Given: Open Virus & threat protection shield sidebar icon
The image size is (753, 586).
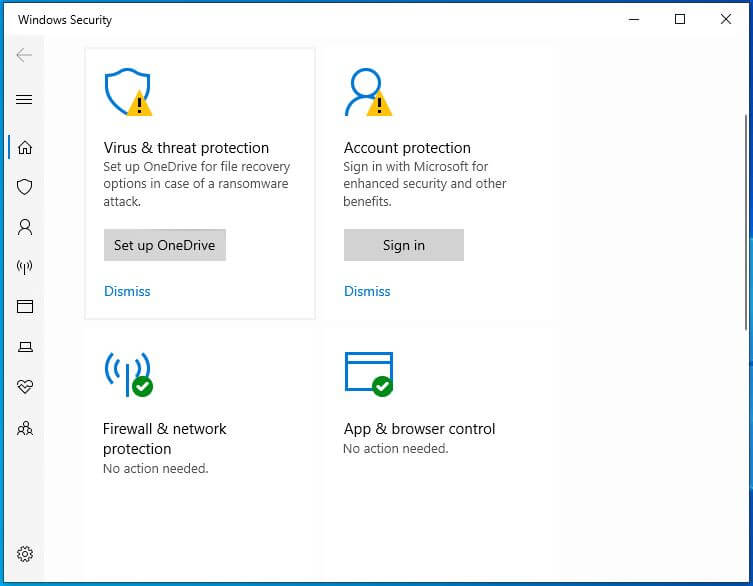Looking at the screenshot, I should click(x=25, y=187).
